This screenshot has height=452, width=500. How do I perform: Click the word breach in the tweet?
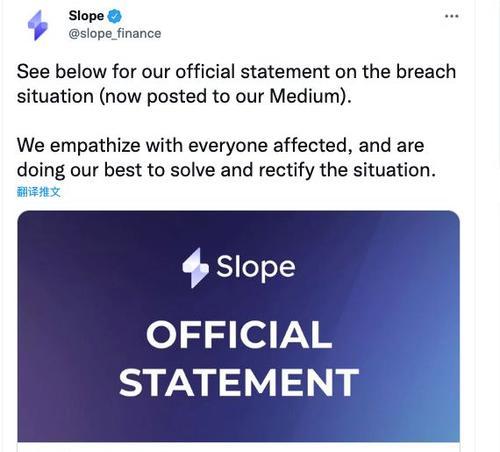click(426, 72)
